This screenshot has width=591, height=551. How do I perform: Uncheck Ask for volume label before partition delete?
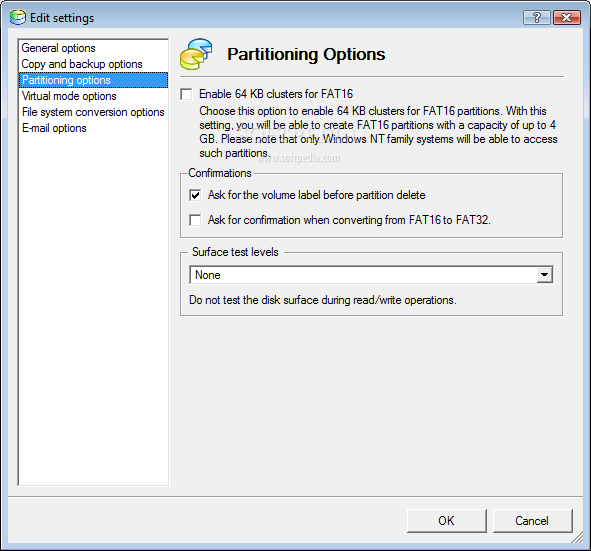(195, 195)
